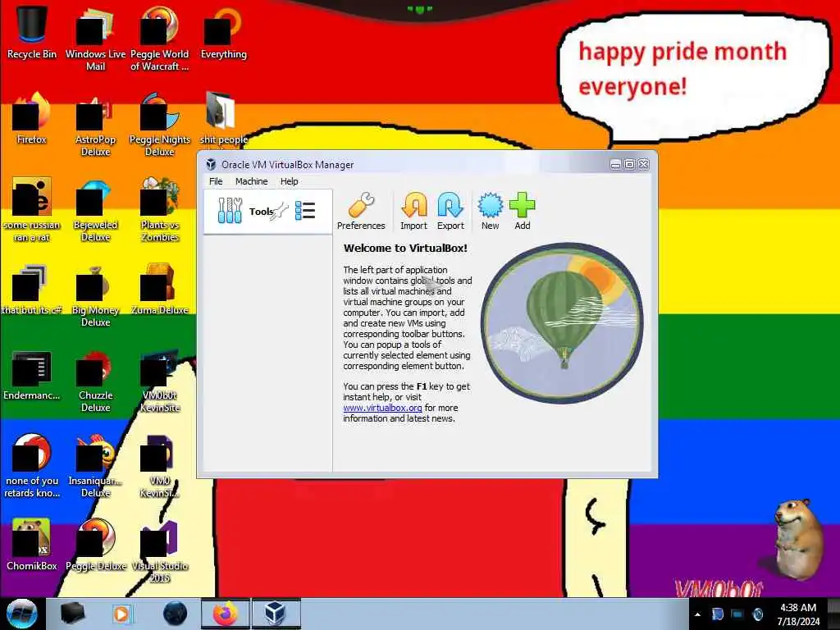Click the VirtualBox taskbar button

276,614
